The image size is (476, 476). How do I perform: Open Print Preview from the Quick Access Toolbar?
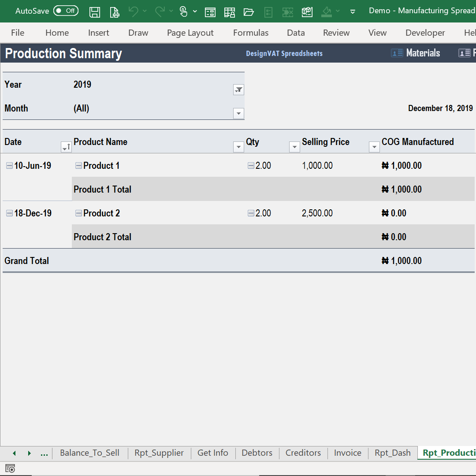pyautogui.click(x=114, y=12)
